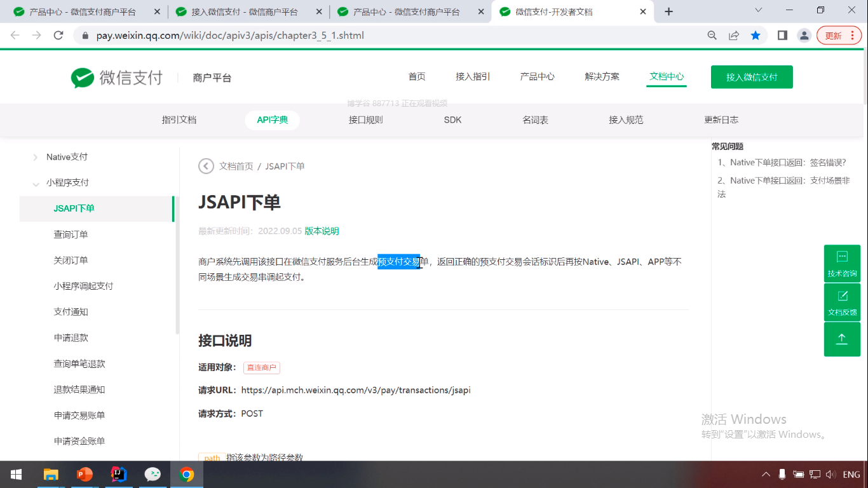Close the first 产品中心 browser tab
The image size is (868, 488).
(157, 11)
